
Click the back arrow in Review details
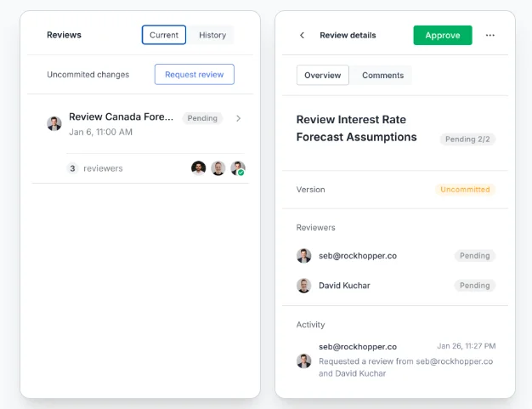302,36
